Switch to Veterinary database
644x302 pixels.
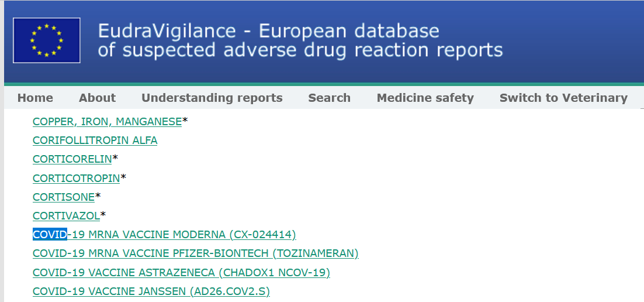click(x=563, y=98)
